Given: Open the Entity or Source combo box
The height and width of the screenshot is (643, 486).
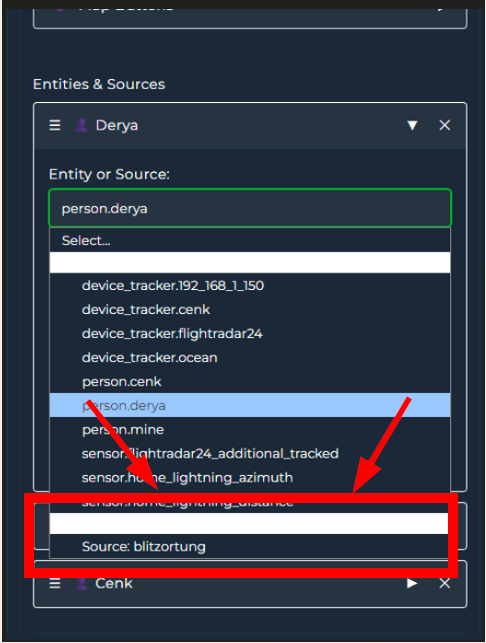Looking at the screenshot, I should coord(250,208).
